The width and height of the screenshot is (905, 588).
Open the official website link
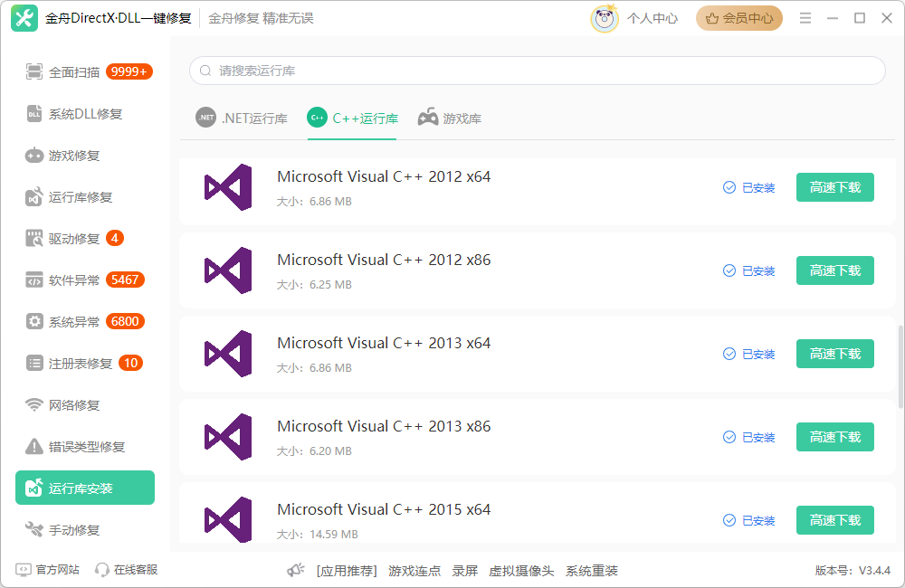point(48,570)
